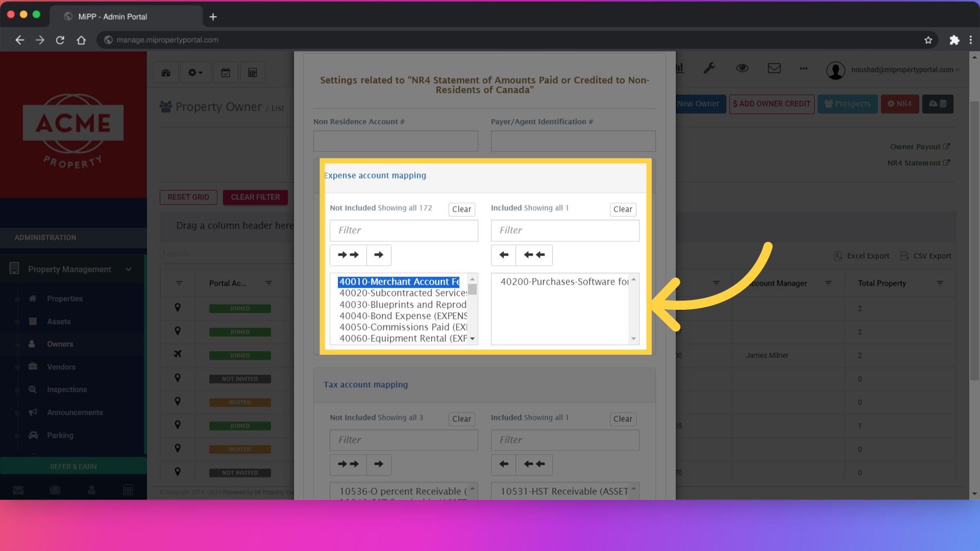The image size is (980, 551).
Task: Toggle the eye preview icon in the header
Action: point(742,68)
